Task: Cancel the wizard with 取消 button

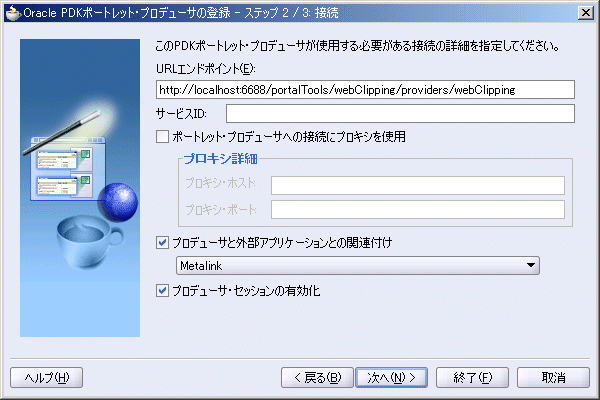Action: coord(553,378)
